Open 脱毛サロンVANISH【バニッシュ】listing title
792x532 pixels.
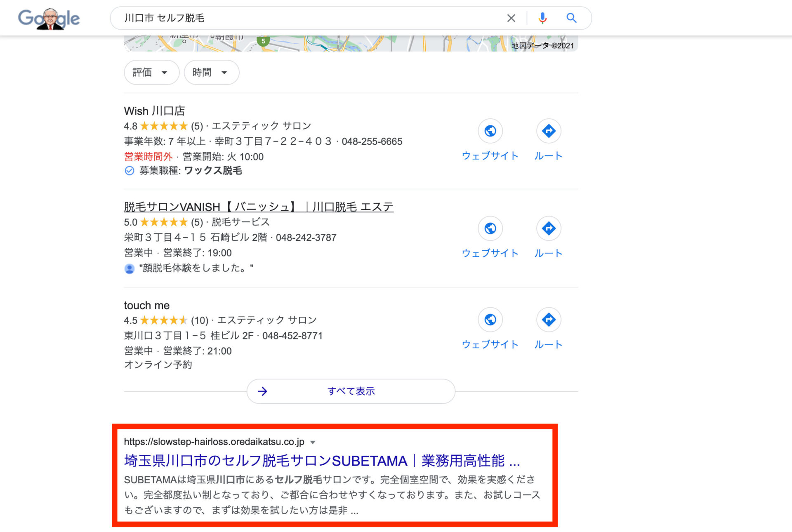259,207
